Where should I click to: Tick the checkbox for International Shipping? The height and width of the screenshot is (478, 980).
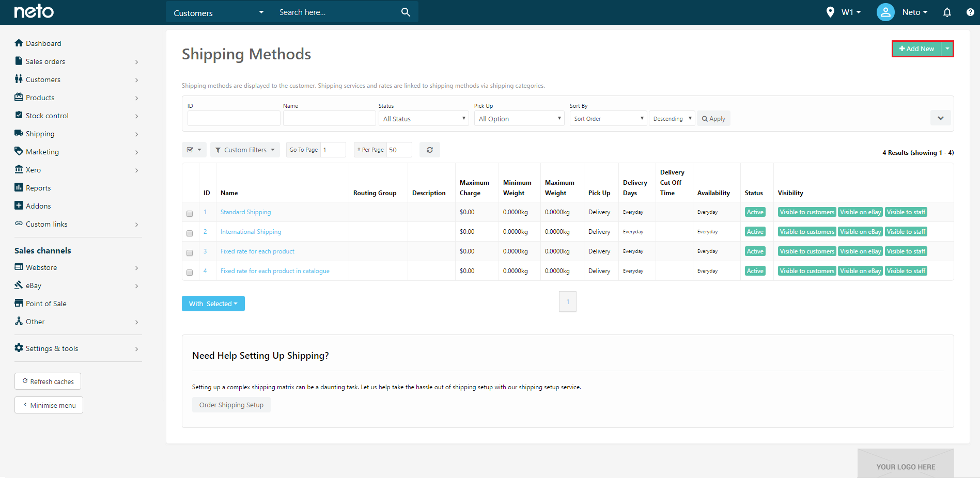tap(190, 233)
